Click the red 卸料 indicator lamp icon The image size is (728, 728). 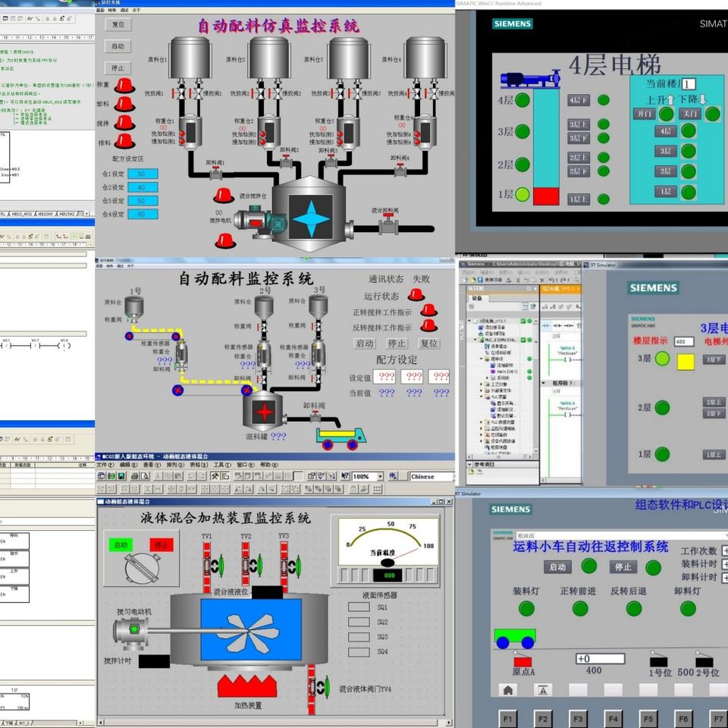pyautogui.click(x=124, y=103)
